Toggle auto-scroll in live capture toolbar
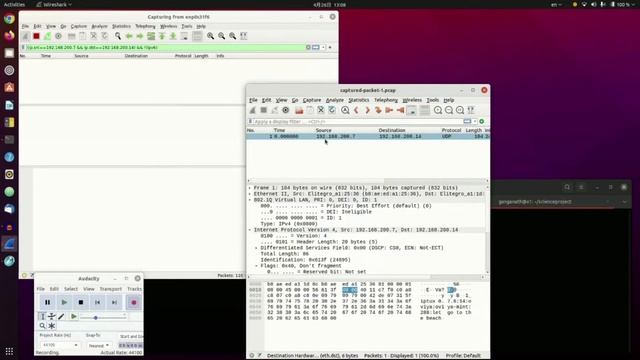Screen dimensions: 640x360 tap(184, 36)
